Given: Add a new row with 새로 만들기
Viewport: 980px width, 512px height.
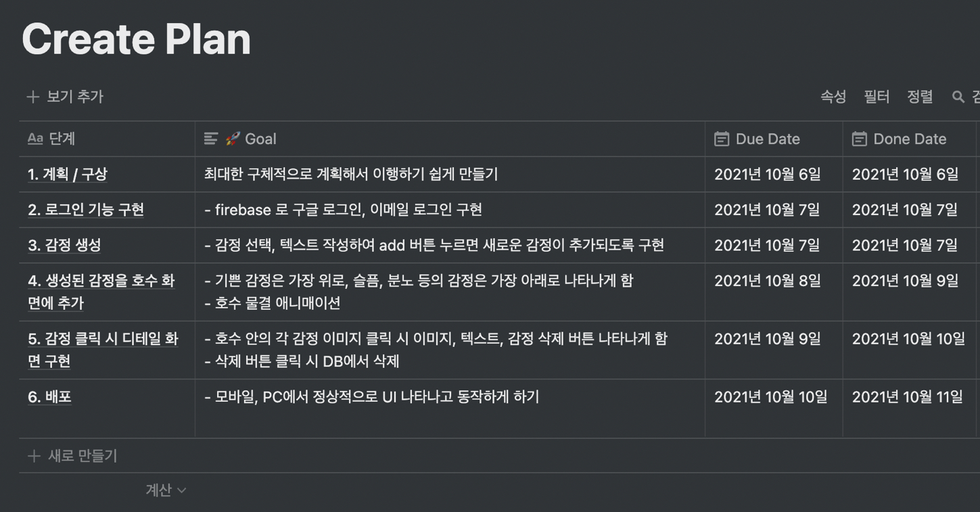Looking at the screenshot, I should click(72, 457).
